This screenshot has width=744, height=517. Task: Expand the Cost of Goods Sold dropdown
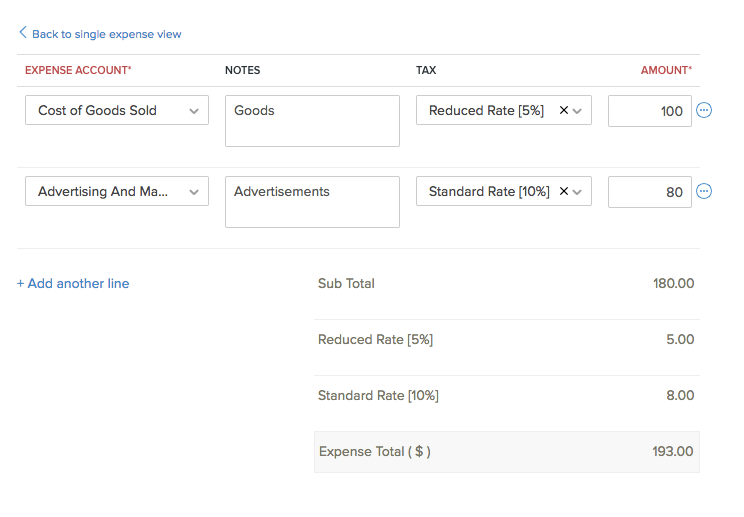(193, 111)
